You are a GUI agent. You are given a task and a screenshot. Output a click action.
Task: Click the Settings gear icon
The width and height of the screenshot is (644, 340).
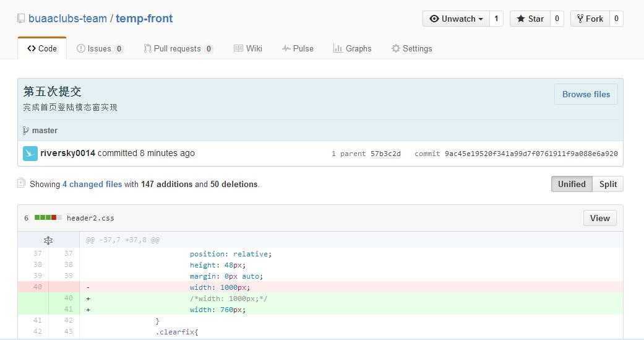coord(395,48)
